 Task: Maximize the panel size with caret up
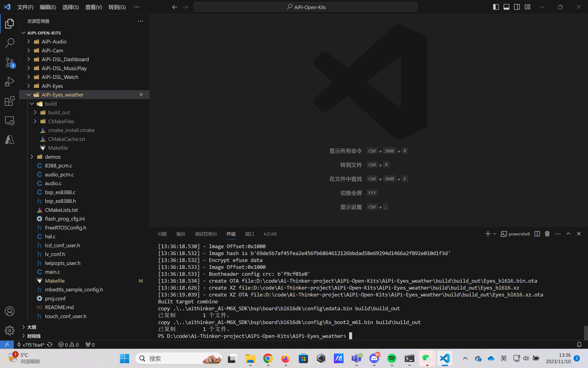point(568,234)
